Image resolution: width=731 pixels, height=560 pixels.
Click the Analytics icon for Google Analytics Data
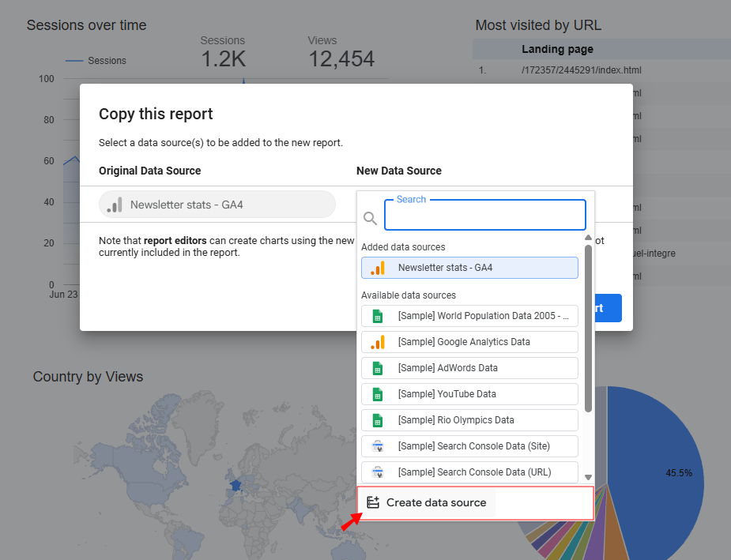point(378,342)
